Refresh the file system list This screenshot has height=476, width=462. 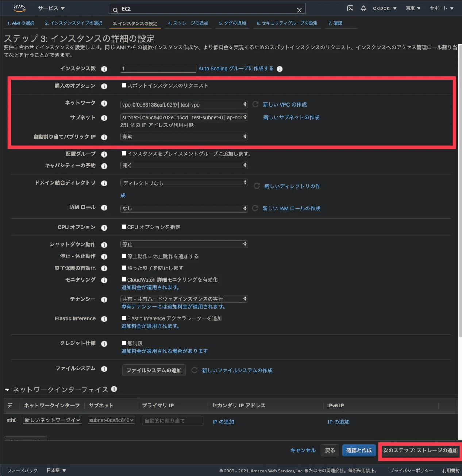pyautogui.click(x=195, y=370)
